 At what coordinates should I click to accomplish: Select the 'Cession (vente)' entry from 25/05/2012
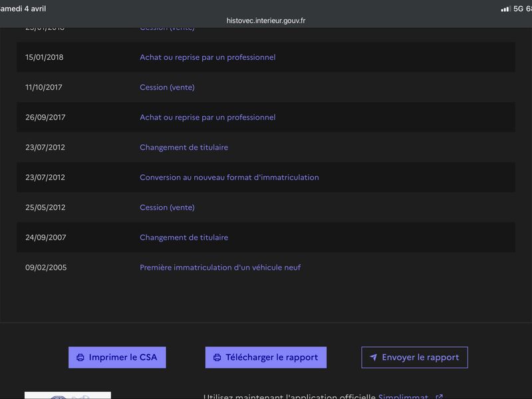click(x=167, y=207)
